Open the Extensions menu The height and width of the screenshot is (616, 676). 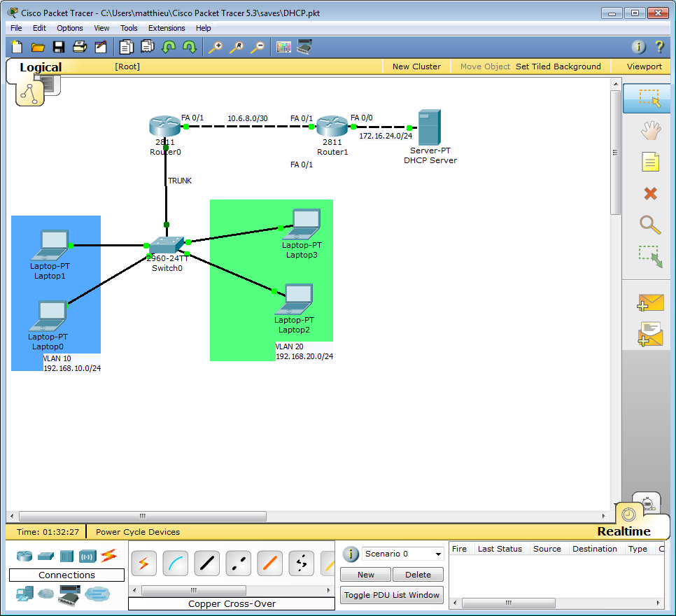click(x=167, y=28)
